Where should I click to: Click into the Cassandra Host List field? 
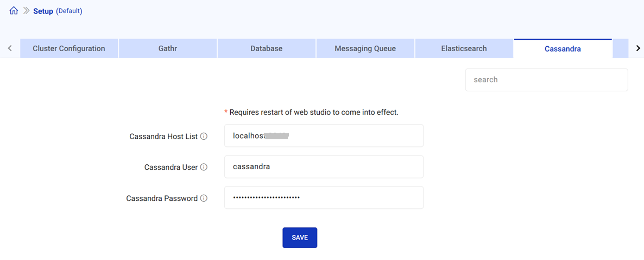(324, 136)
